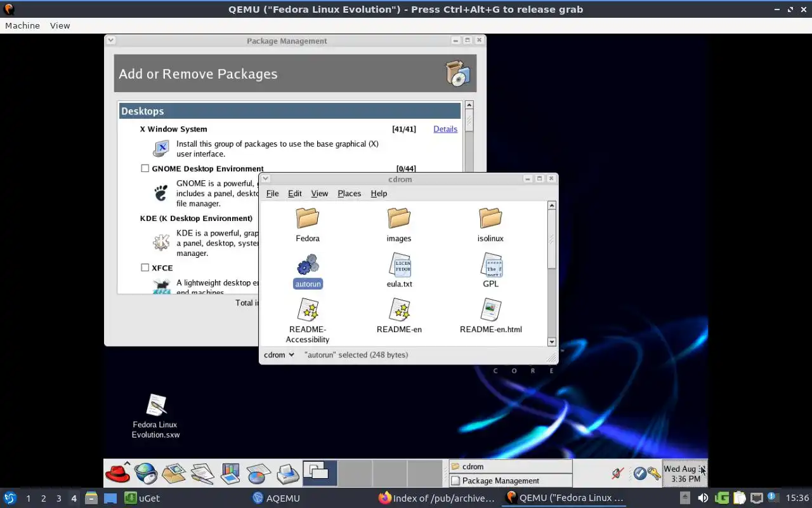The height and width of the screenshot is (508, 812).
Task: Click the host start menu icon
Action: pos(10,498)
